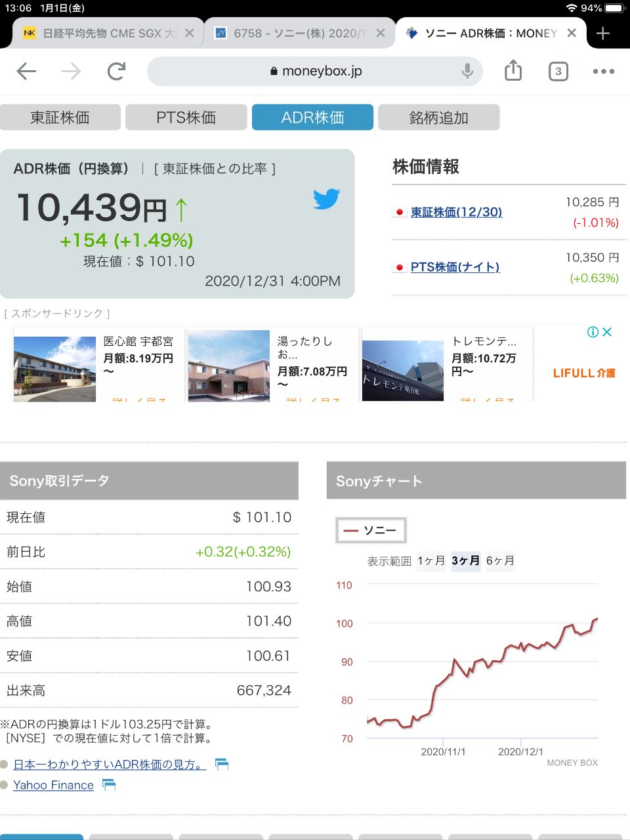
Task: Set chart range to 6ヶ月
Action: click(500, 560)
